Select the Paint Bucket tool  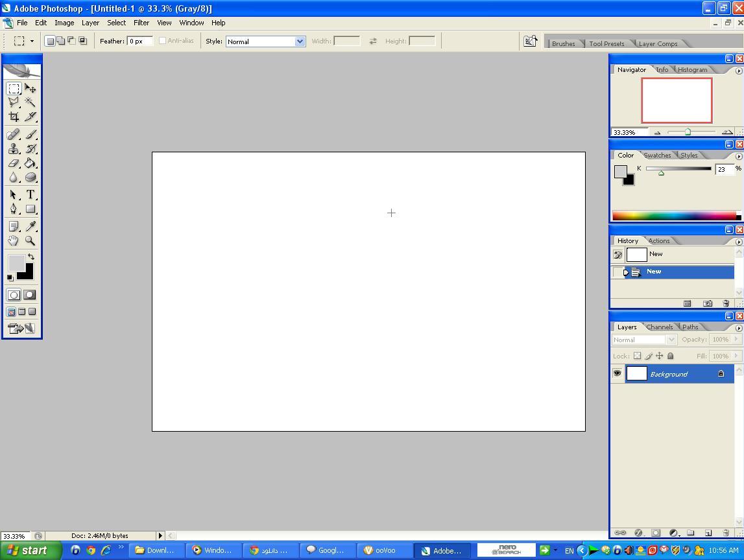pos(30,163)
